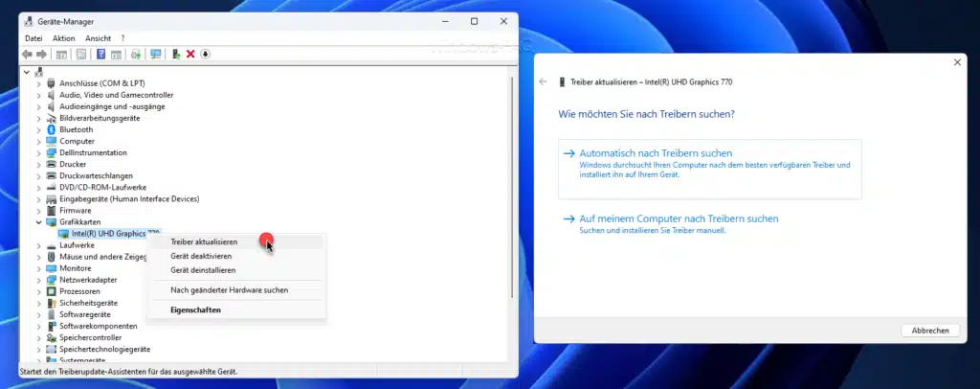
Task: Click the Drucker printer icon
Action: pos(52,165)
